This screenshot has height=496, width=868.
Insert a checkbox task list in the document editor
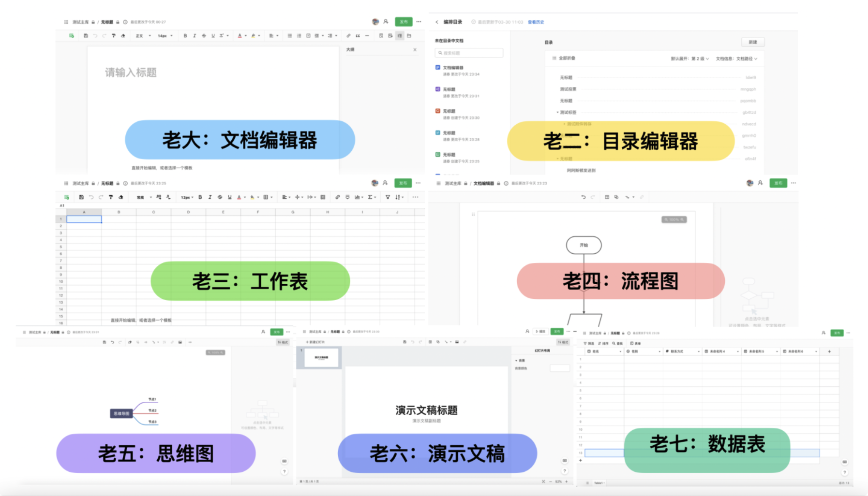tap(308, 36)
